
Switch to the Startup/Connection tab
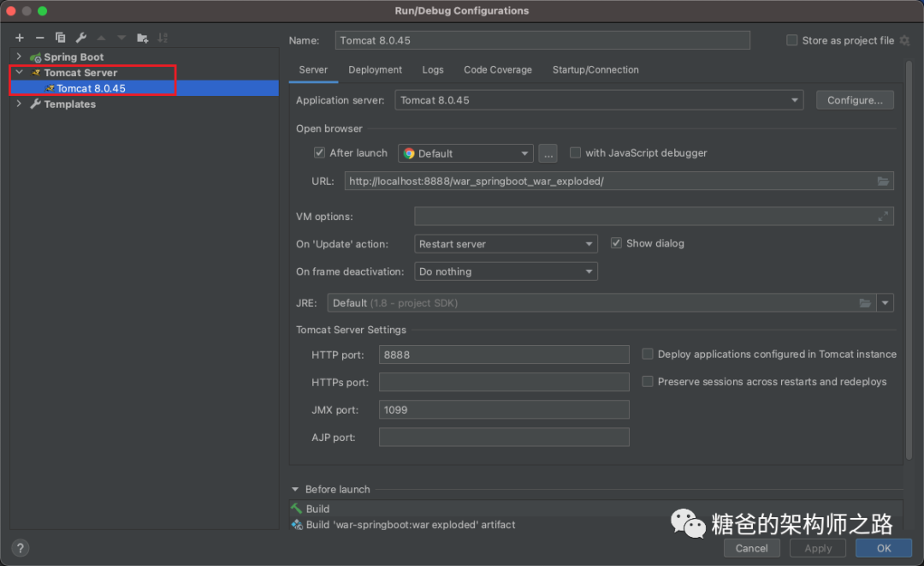pos(595,69)
